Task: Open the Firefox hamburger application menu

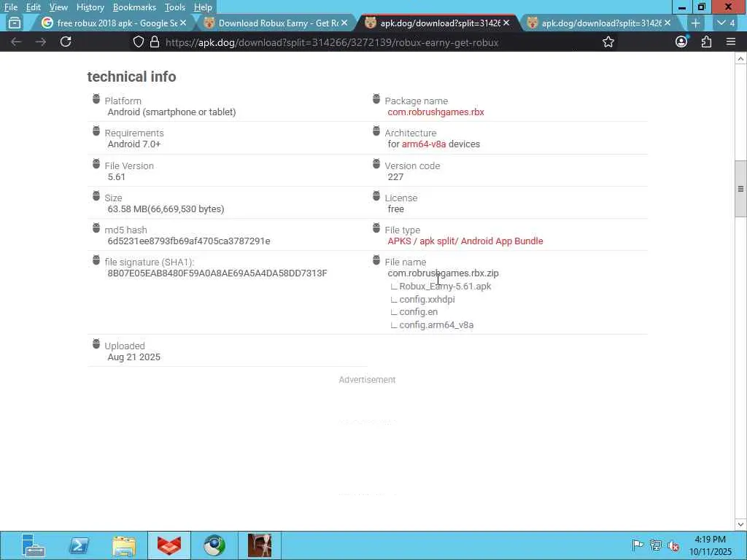Action: pyautogui.click(x=731, y=42)
